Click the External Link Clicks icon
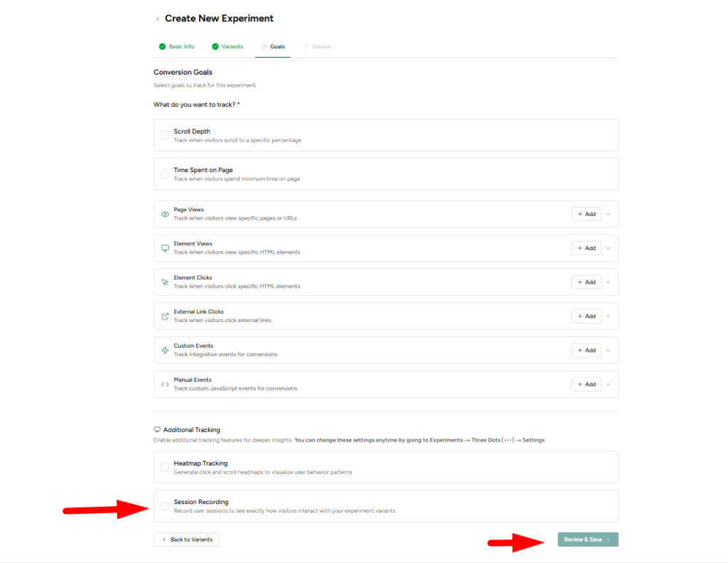The width and height of the screenshot is (728, 563). pyautogui.click(x=164, y=316)
